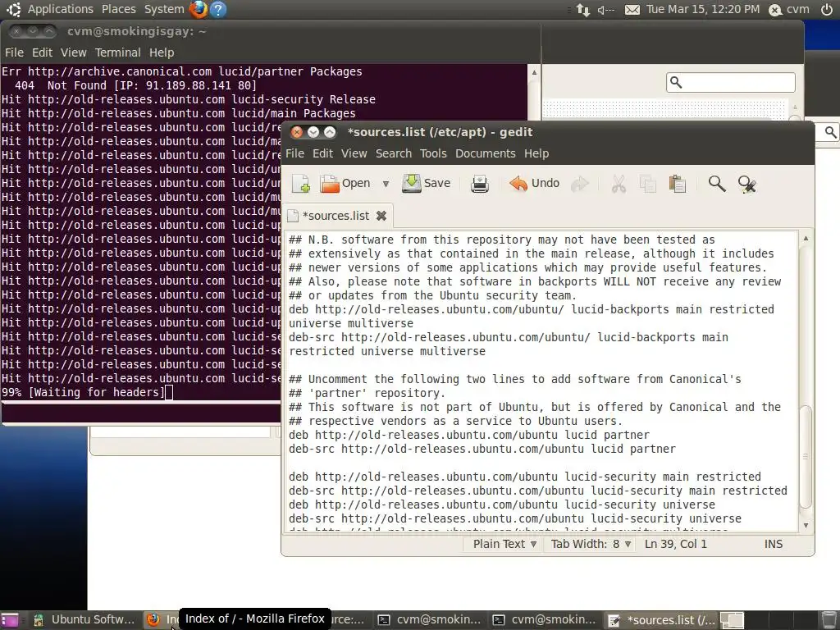The height and width of the screenshot is (630, 840).
Task: Close the *sources.list tab
Action: [381, 216]
